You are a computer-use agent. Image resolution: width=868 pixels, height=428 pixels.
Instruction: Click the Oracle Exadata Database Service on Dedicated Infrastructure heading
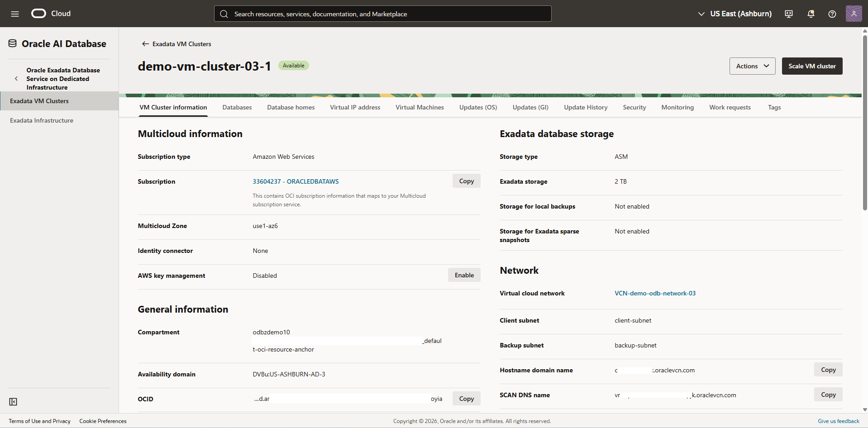[x=63, y=79]
